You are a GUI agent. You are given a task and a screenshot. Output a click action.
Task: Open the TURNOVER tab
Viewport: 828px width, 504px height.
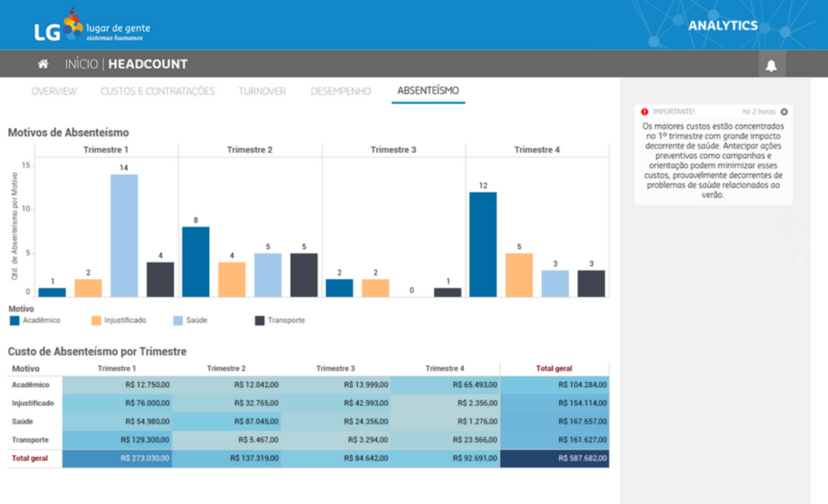pyautogui.click(x=261, y=91)
